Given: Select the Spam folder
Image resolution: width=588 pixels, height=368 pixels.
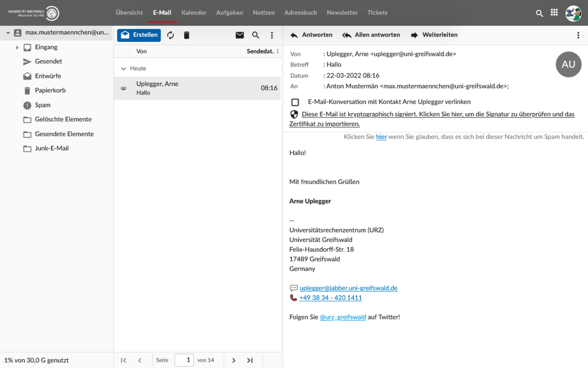Looking at the screenshot, I should 43,105.
